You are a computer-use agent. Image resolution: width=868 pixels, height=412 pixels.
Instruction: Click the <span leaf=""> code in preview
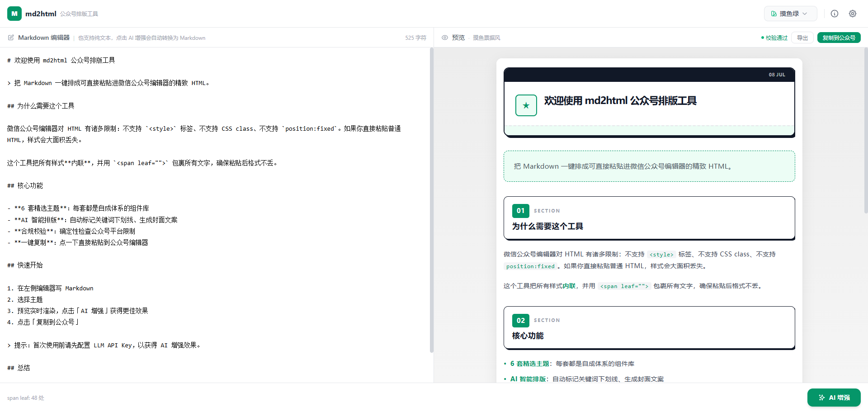(624, 286)
